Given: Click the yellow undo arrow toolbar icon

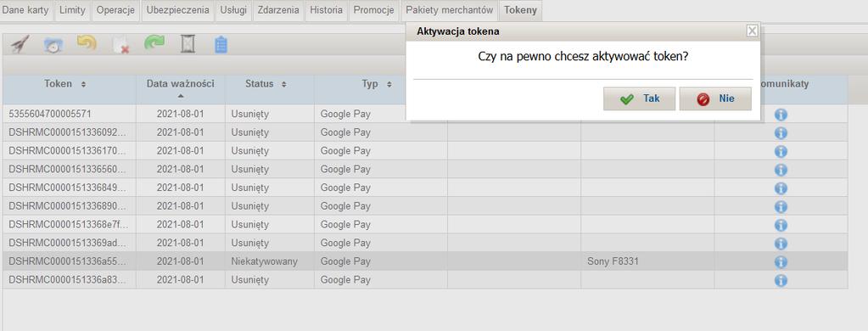Looking at the screenshot, I should pyautogui.click(x=87, y=44).
